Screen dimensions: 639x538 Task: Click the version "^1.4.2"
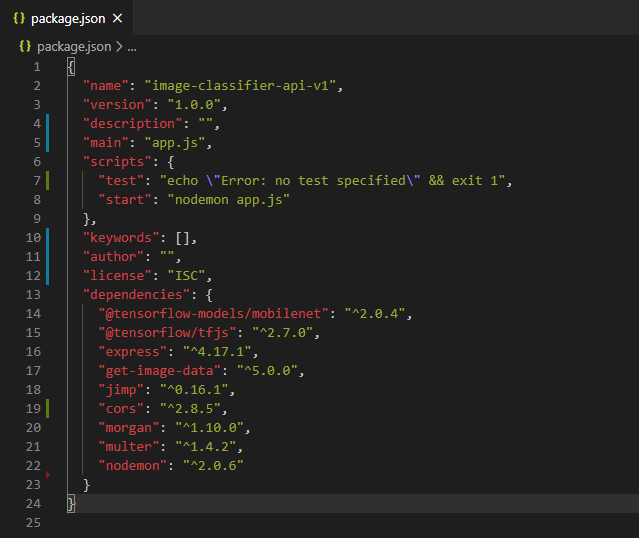(x=206, y=447)
